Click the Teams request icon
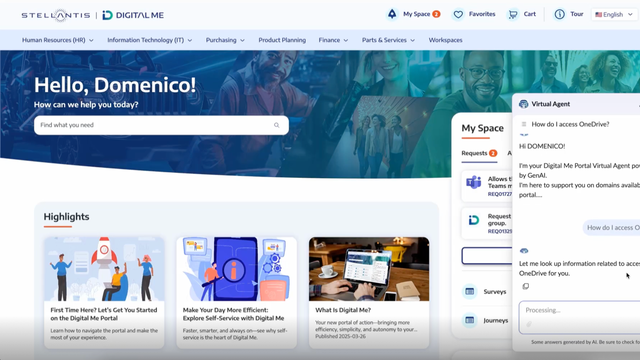 click(x=473, y=182)
